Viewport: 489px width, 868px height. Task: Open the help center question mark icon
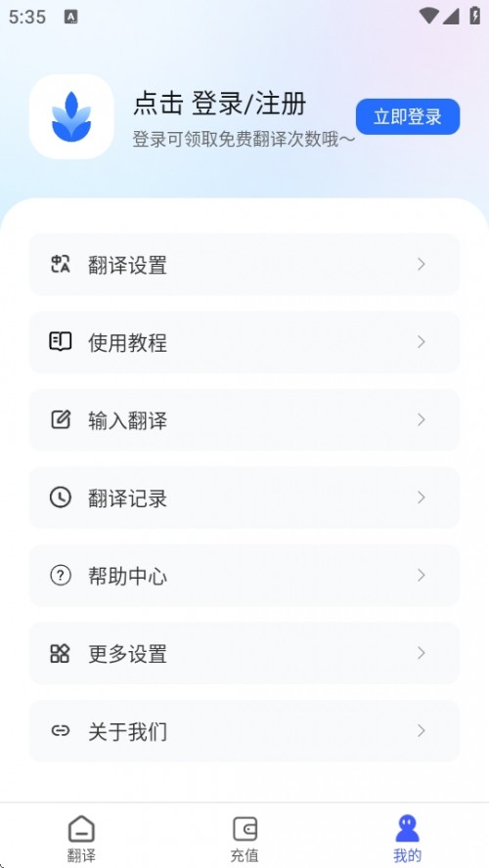pos(61,576)
